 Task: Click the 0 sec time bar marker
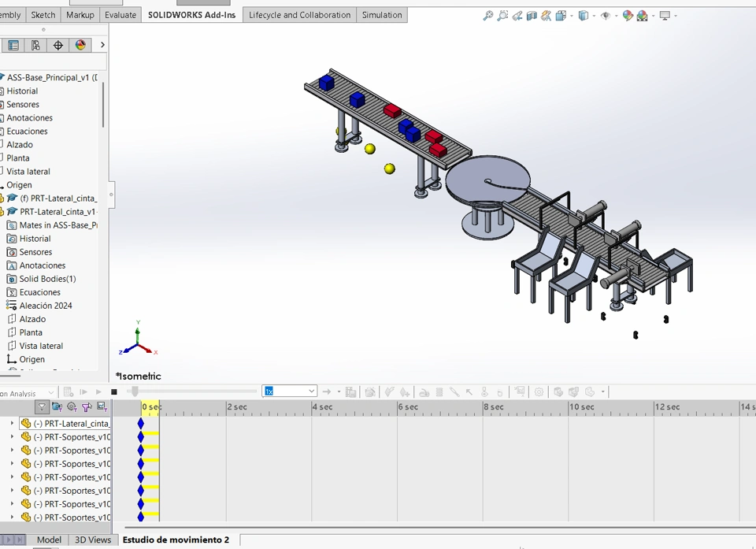[x=150, y=407]
